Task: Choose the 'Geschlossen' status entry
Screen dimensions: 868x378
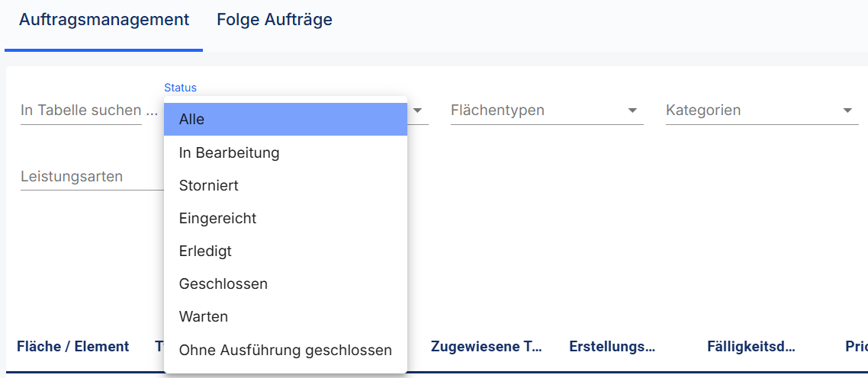Action: (x=285, y=284)
